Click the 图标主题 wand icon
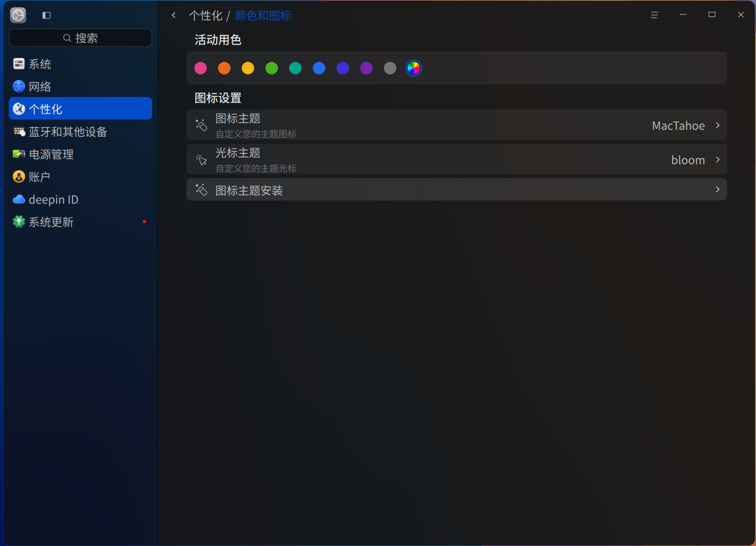756x546 pixels. [x=201, y=125]
